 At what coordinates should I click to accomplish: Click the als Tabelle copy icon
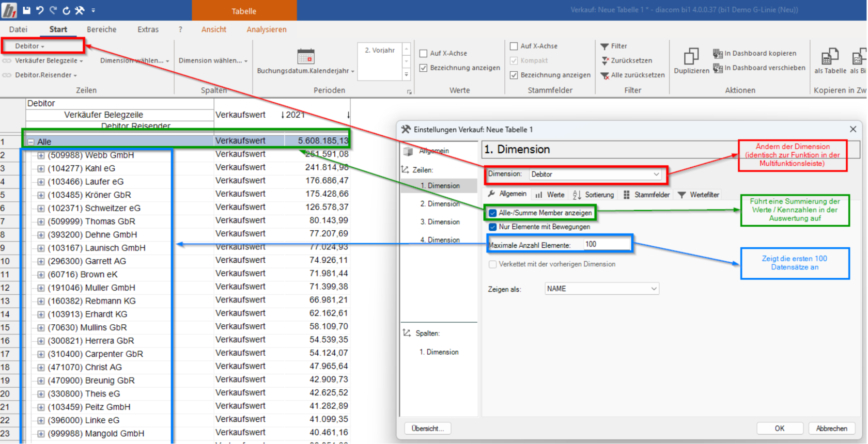pos(830,56)
